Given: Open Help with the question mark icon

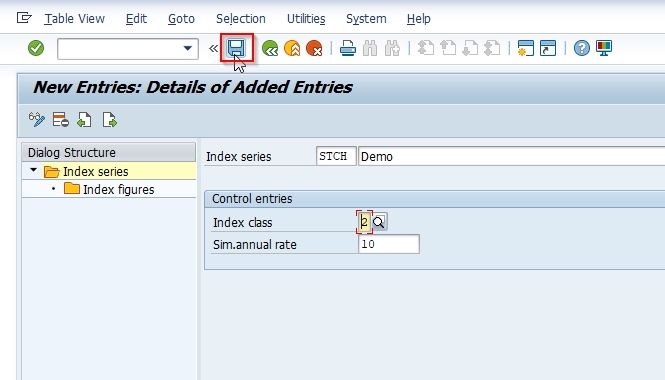Looking at the screenshot, I should [581, 48].
